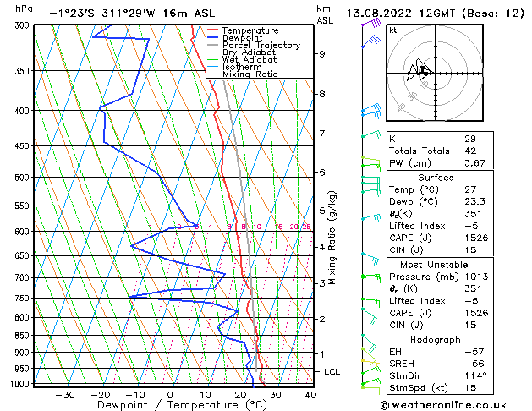Click the StmDir value 114°

pyautogui.click(x=475, y=376)
